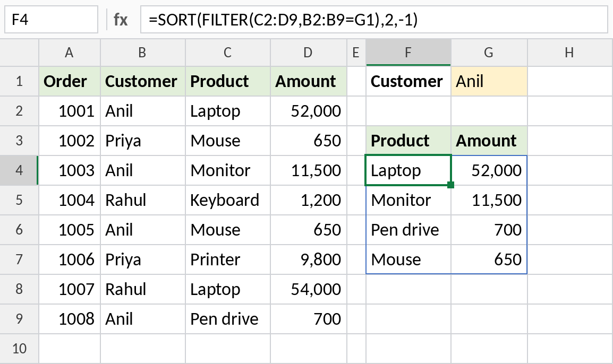Select column E header
The width and height of the screenshot is (613, 364).
tap(356, 53)
